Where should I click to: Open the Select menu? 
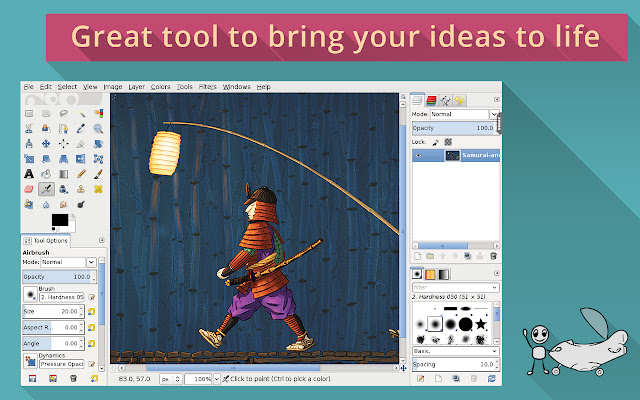(x=67, y=87)
